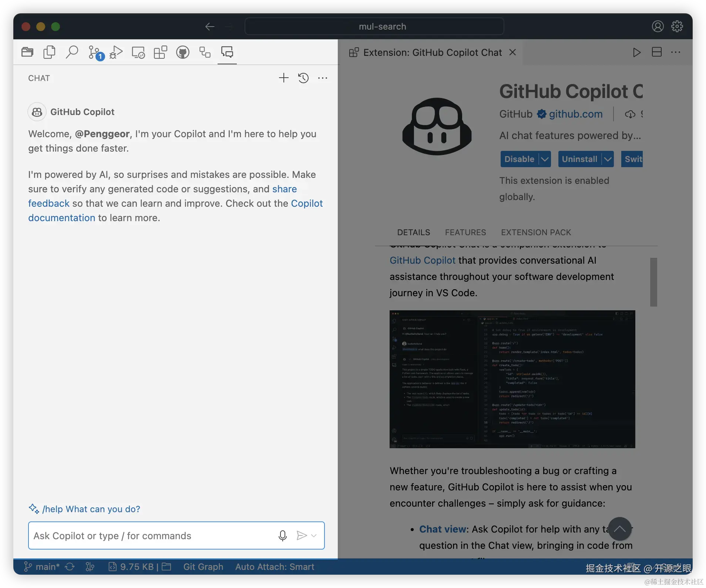Open the GitHub view icon
This screenshot has width=706, height=588.
point(183,52)
